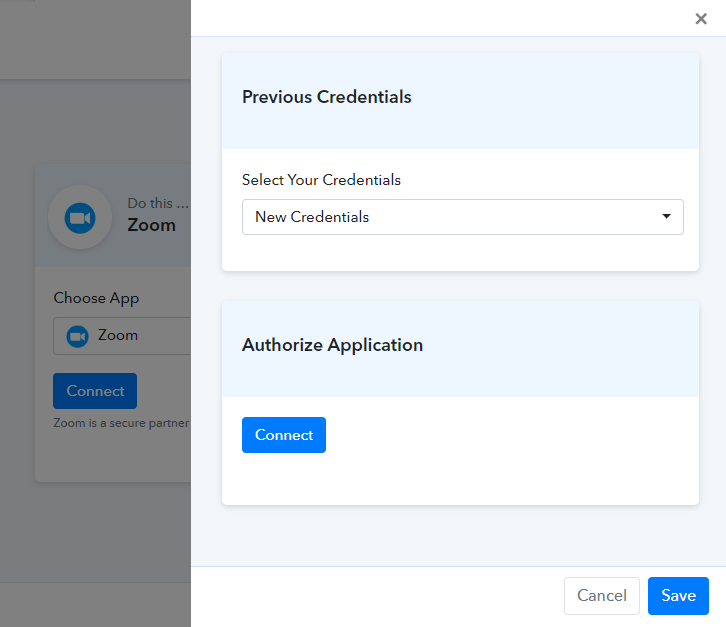Viewport: 726px width, 627px height.
Task: Click the Authorize Application heading
Action: 332,345
